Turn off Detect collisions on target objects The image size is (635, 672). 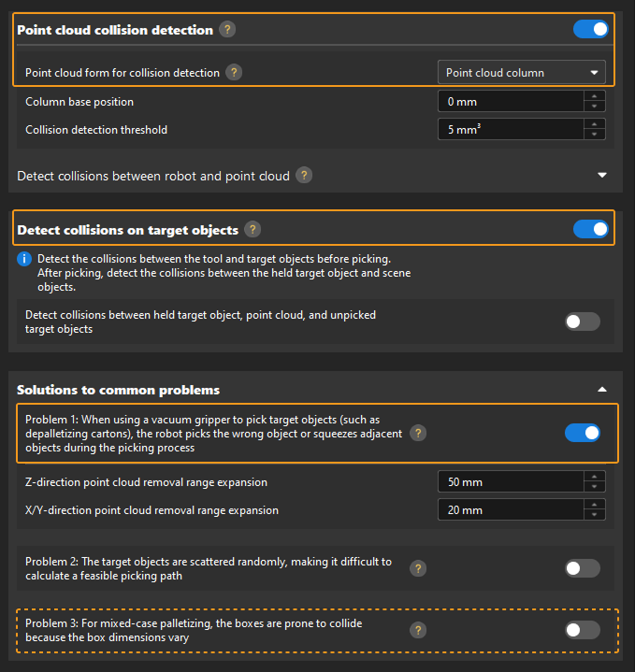click(590, 229)
